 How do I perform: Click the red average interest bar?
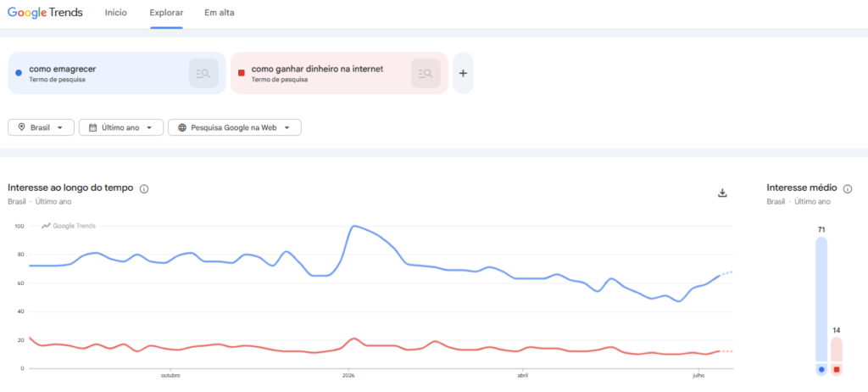[837, 350]
